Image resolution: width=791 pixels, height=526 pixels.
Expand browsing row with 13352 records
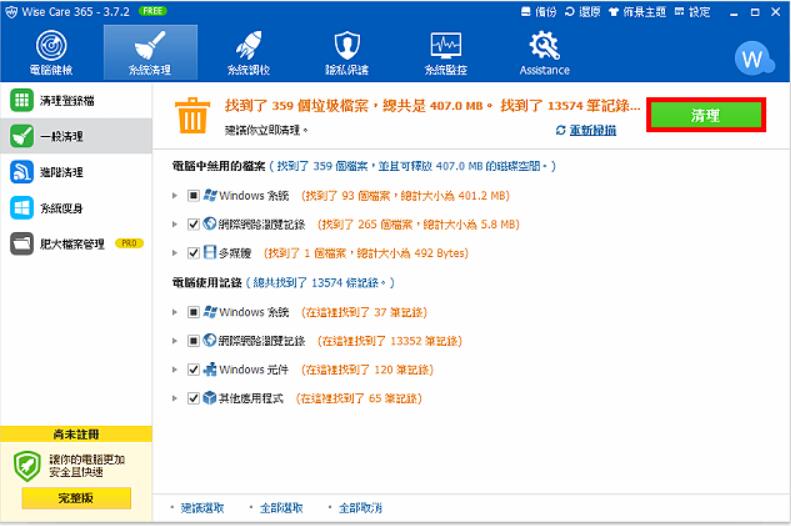click(x=175, y=341)
